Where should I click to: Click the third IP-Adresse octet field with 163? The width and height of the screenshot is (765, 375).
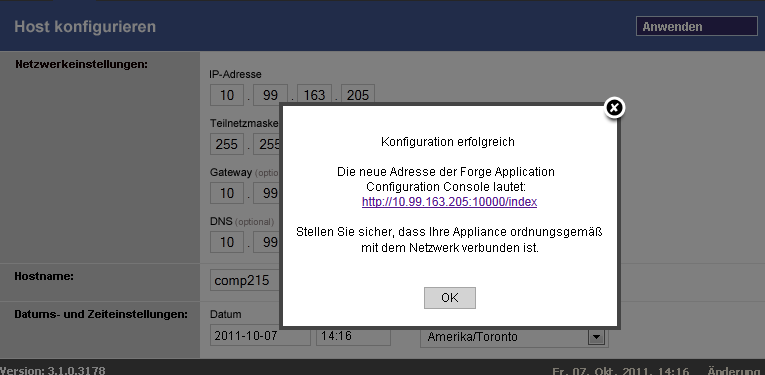pos(314,95)
